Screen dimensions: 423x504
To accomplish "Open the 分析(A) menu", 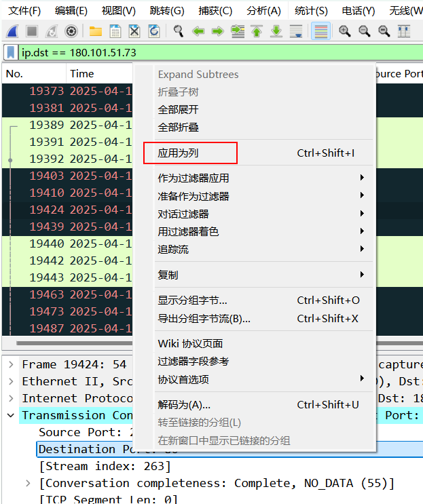I will click(x=263, y=11).
